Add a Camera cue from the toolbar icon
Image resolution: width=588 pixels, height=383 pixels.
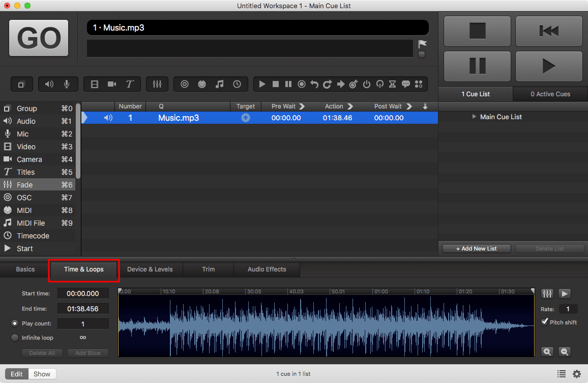tap(112, 84)
